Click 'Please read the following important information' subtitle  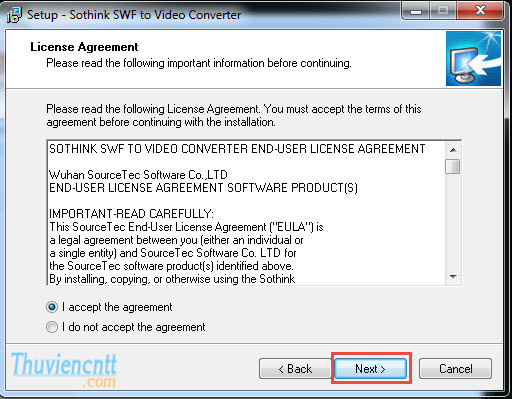[x=199, y=63]
